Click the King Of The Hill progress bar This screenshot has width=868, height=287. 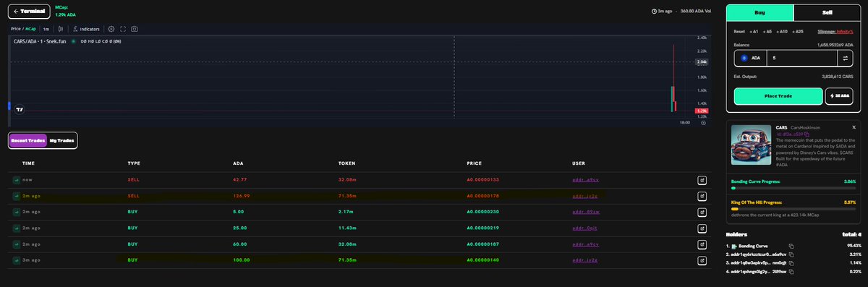pos(793,209)
